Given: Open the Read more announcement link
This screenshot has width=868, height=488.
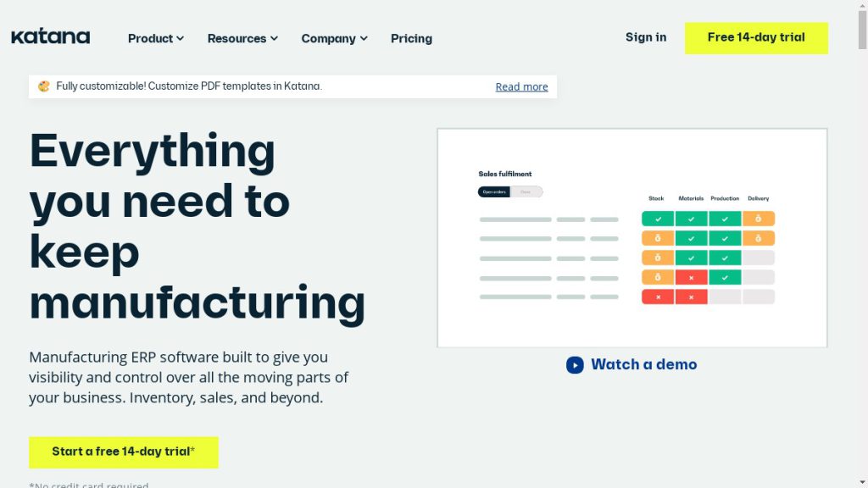Looking at the screenshot, I should (521, 87).
